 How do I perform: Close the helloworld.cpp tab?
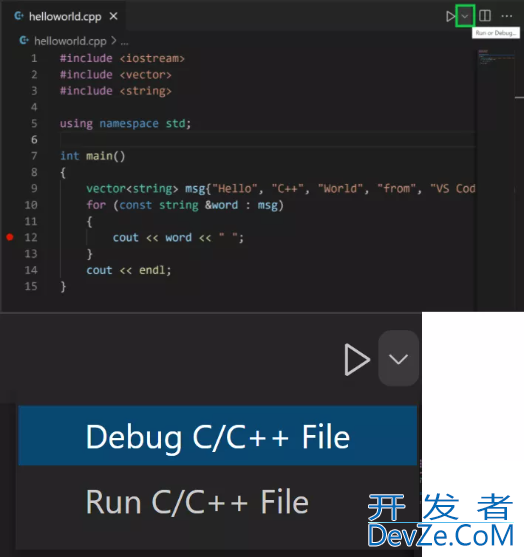[113, 16]
